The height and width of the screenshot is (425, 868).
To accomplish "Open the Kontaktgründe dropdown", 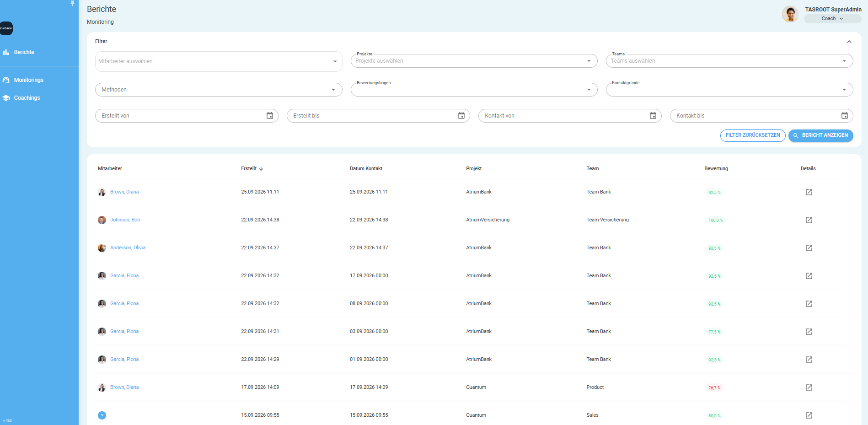I will (729, 90).
